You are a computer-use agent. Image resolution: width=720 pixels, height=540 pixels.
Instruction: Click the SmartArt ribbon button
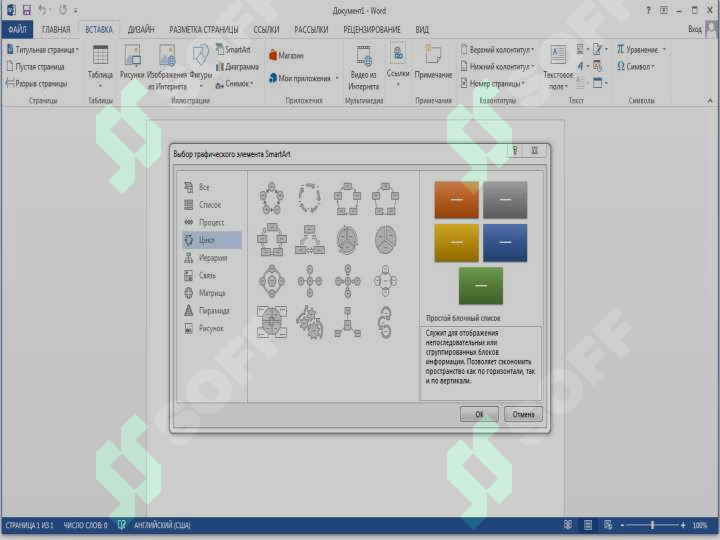point(233,49)
